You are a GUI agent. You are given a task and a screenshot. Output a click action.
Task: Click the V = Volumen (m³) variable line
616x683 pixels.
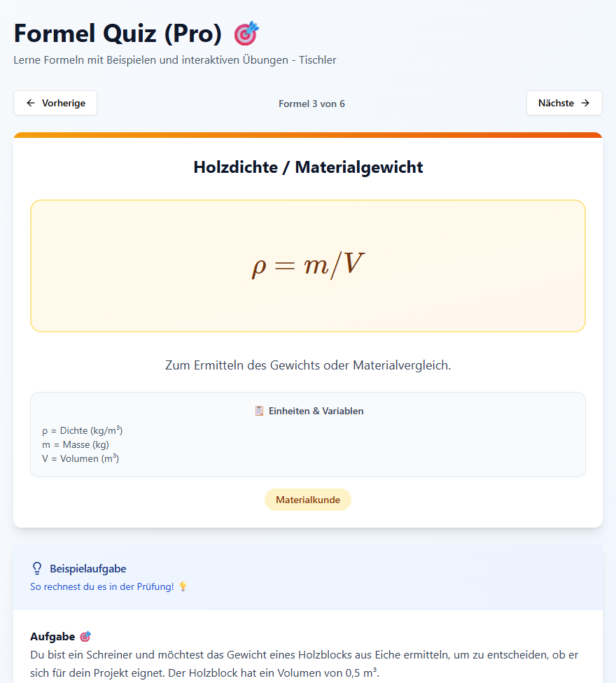[x=80, y=458]
